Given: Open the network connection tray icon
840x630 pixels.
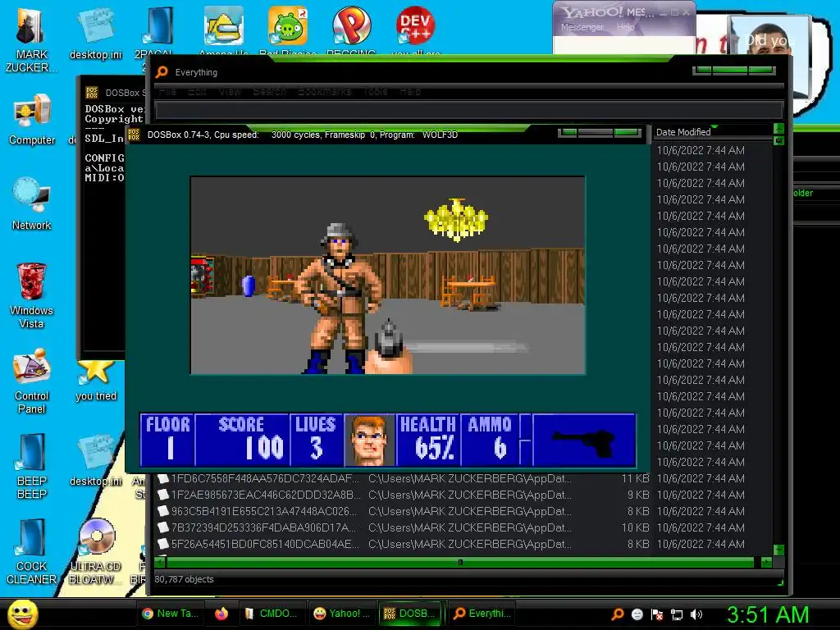Looking at the screenshot, I should pyautogui.click(x=677, y=614).
